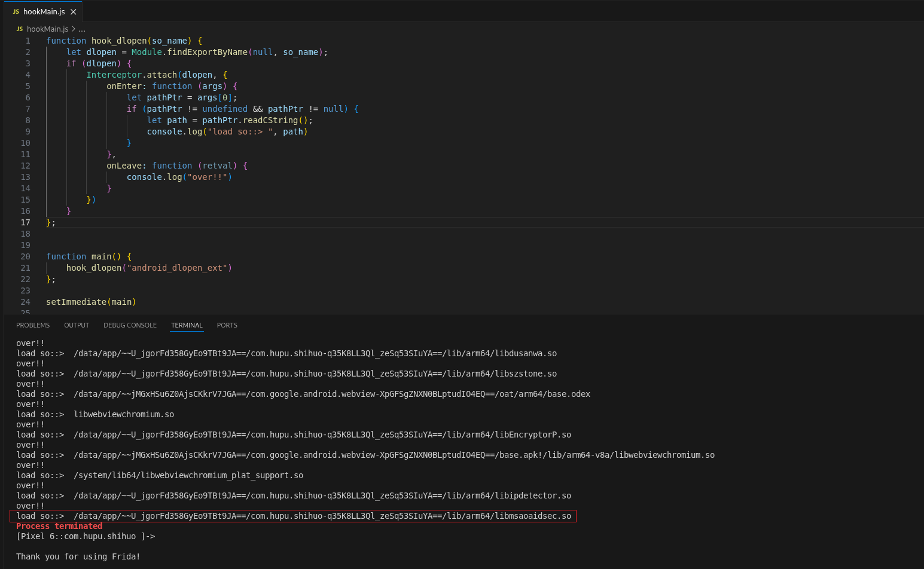Expand the breadcrumb chevron after hookMain.js
The width and height of the screenshot is (924, 569).
pyautogui.click(x=73, y=29)
